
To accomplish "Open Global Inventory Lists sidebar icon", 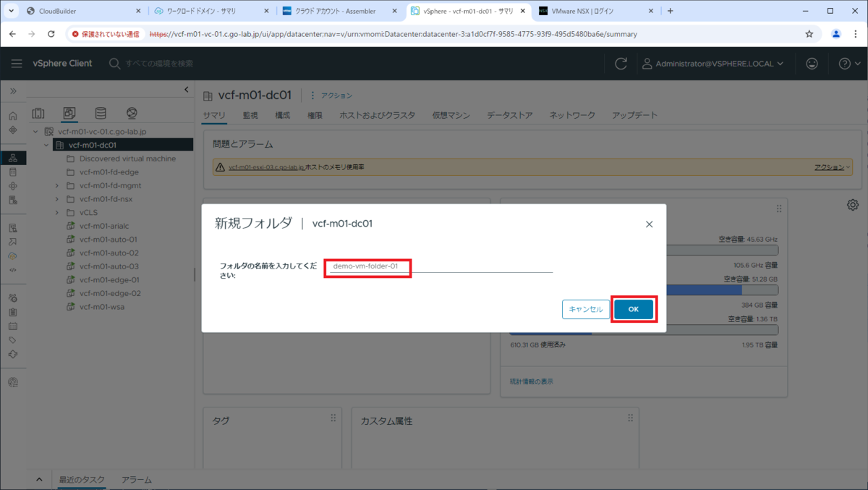I will (13, 200).
